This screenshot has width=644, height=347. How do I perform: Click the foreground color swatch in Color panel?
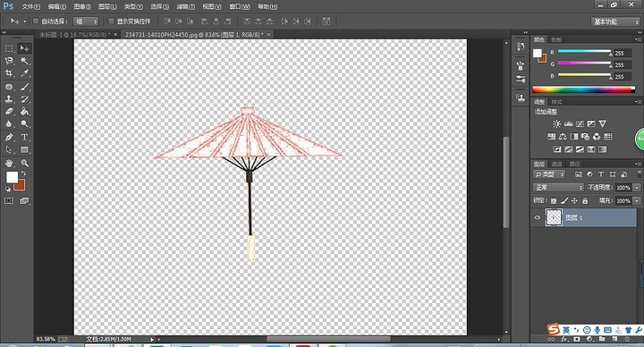(x=538, y=53)
